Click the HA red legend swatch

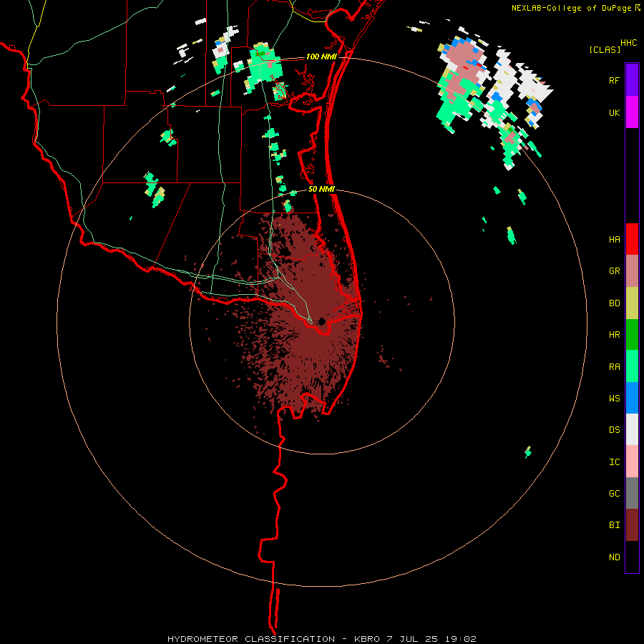(x=632, y=239)
